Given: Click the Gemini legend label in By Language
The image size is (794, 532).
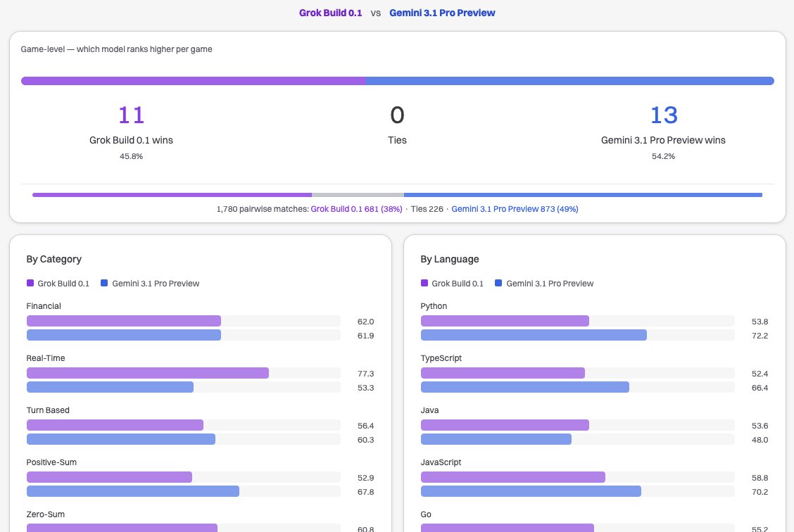Looking at the screenshot, I should point(550,284).
